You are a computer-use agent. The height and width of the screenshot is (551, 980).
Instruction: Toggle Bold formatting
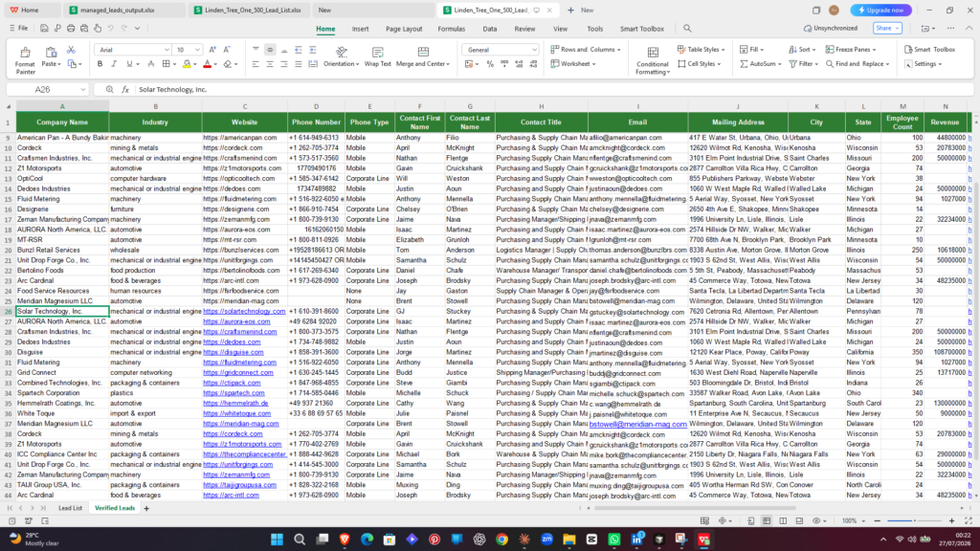pyautogui.click(x=100, y=64)
